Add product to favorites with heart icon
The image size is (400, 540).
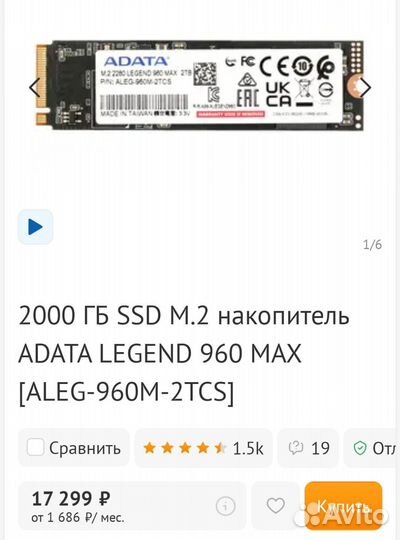pos(276,506)
